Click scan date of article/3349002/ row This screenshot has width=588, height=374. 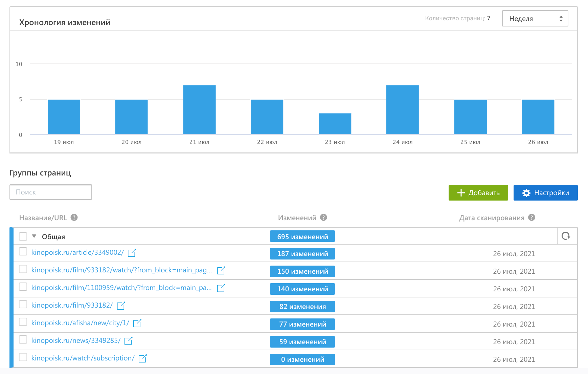(514, 254)
